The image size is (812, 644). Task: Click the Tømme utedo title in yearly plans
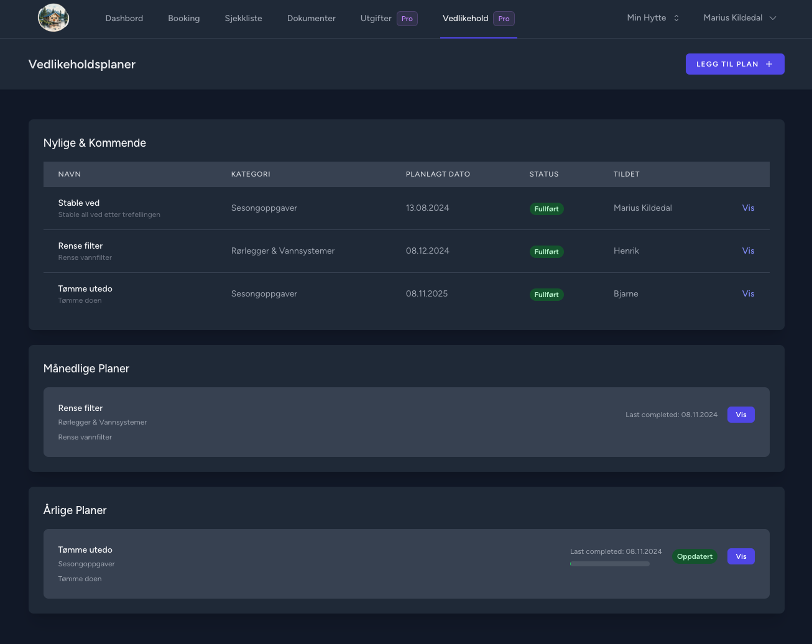85,550
